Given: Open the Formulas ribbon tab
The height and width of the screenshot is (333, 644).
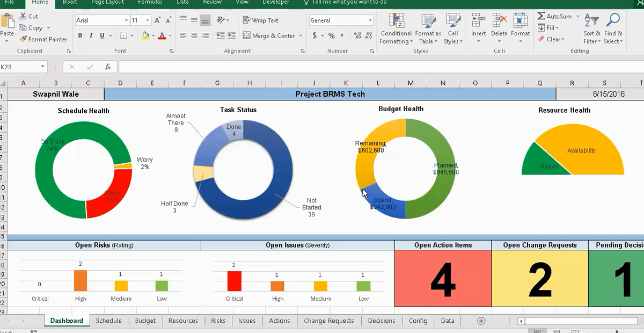Looking at the screenshot, I should coord(150,2).
